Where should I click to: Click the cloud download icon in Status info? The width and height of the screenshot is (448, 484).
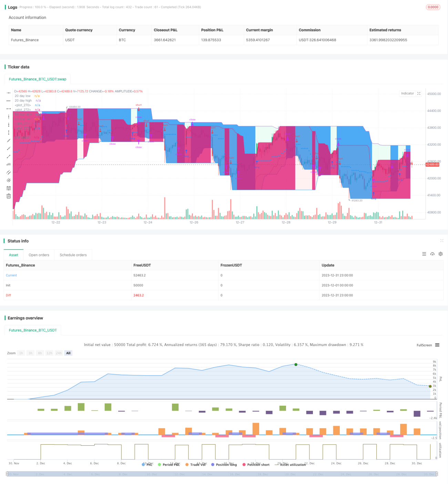pos(432,254)
